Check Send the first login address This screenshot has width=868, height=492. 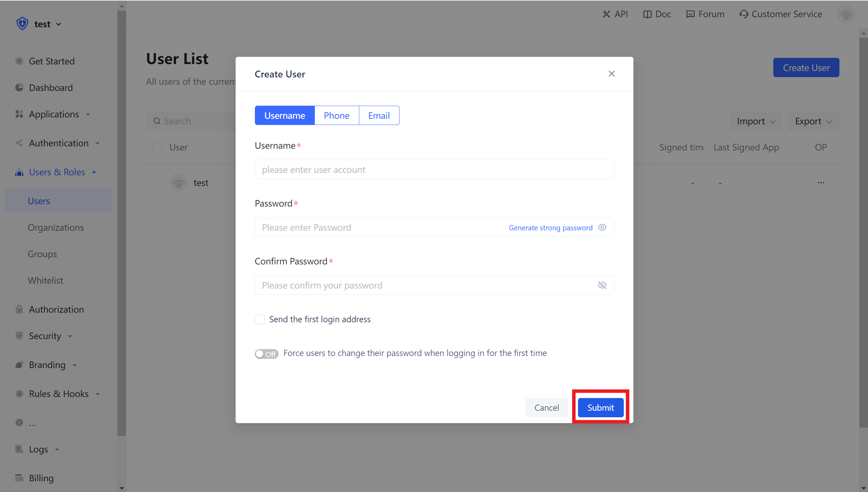point(260,319)
